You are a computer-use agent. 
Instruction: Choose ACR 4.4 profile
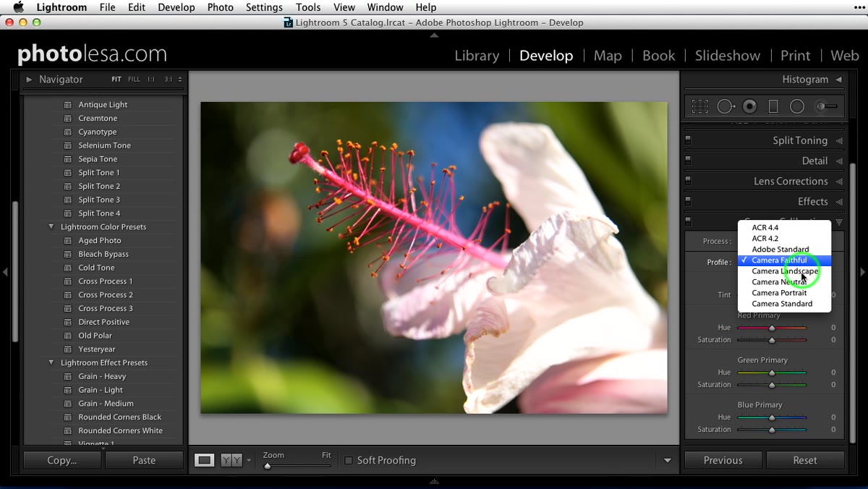[x=784, y=228]
